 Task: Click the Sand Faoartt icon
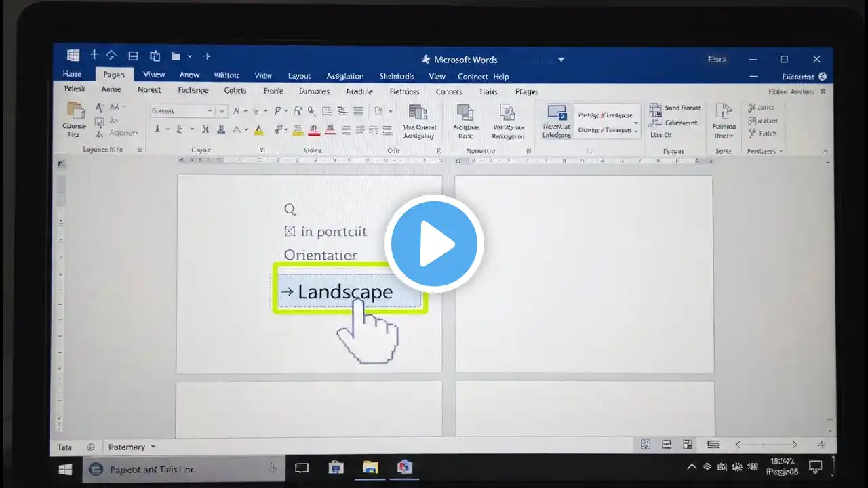pyautogui.click(x=655, y=108)
